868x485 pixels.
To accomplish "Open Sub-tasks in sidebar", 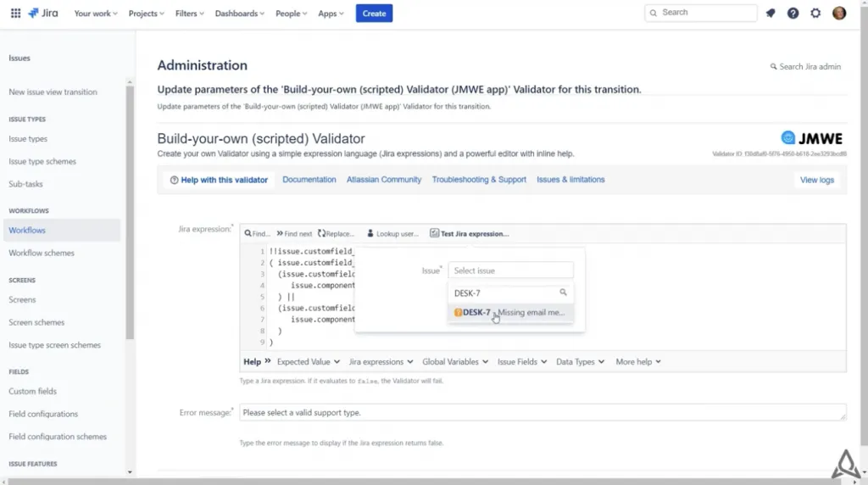I will tap(25, 184).
